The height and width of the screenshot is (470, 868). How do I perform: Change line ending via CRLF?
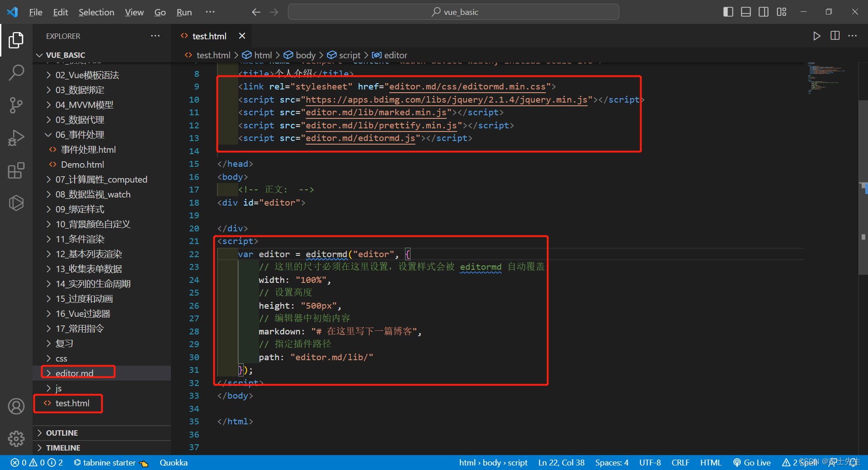pyautogui.click(x=680, y=462)
